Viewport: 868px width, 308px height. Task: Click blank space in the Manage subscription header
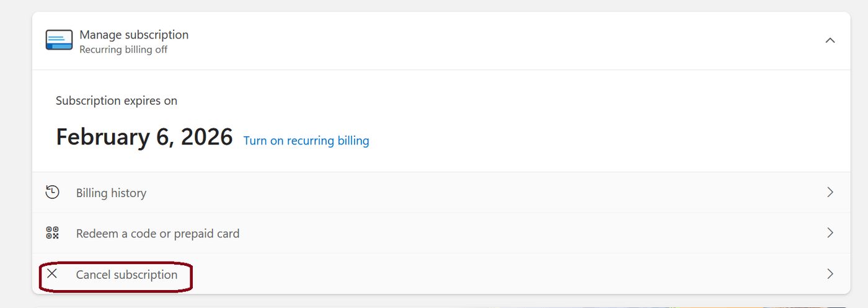(496, 40)
